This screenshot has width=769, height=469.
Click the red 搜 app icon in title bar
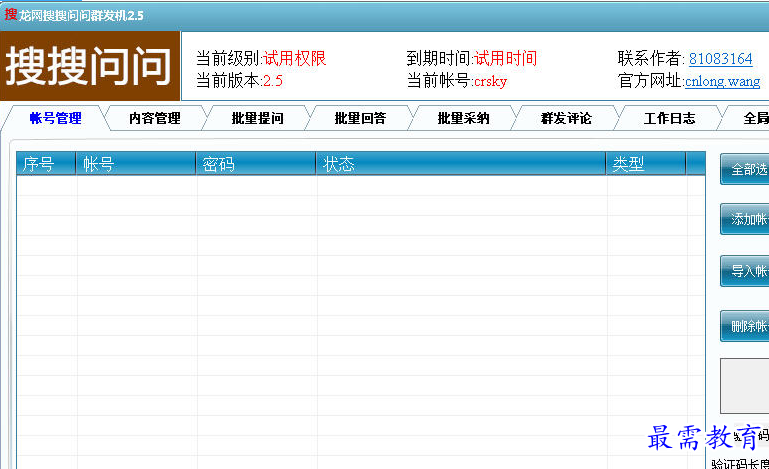10,14
